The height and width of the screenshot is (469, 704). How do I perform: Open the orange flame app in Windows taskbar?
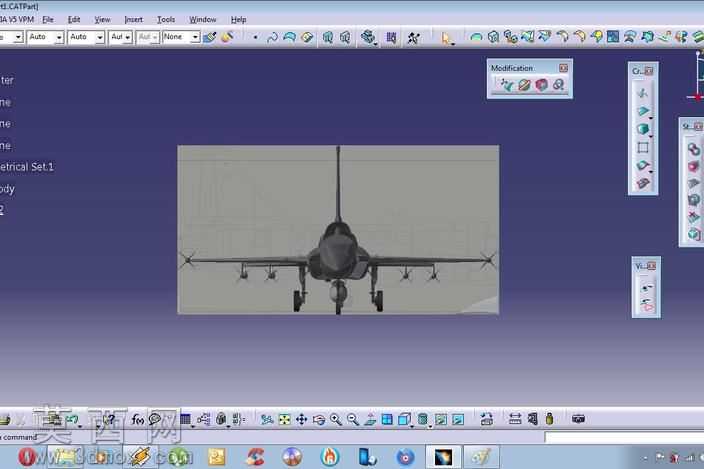pyautogui.click(x=330, y=457)
